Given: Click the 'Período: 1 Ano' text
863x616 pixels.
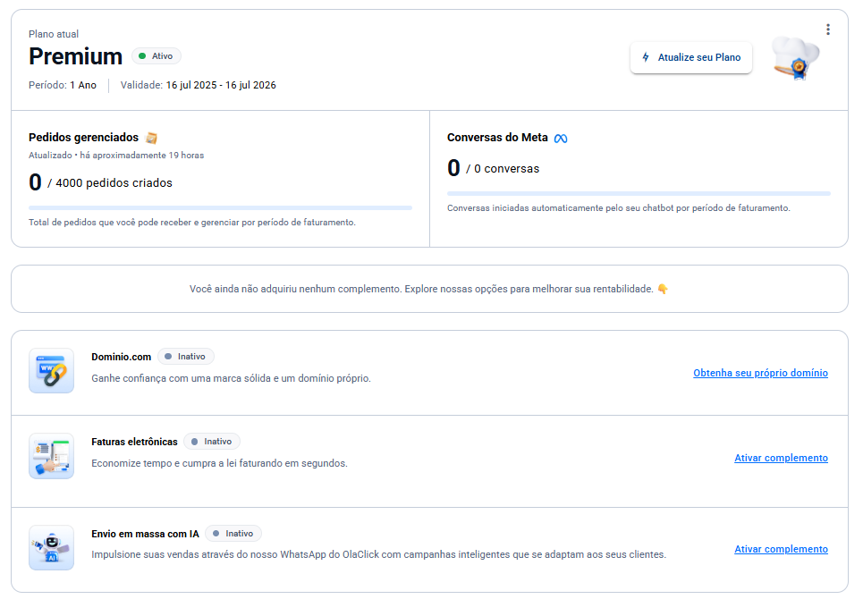Looking at the screenshot, I should [x=63, y=85].
